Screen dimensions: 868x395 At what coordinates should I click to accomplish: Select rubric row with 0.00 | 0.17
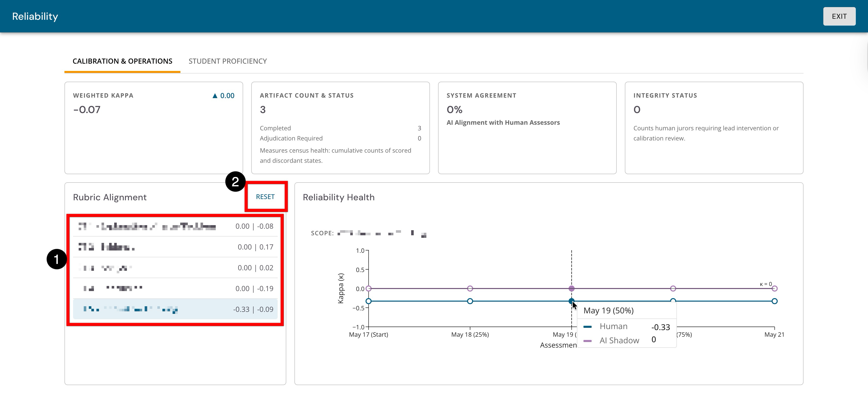point(175,247)
